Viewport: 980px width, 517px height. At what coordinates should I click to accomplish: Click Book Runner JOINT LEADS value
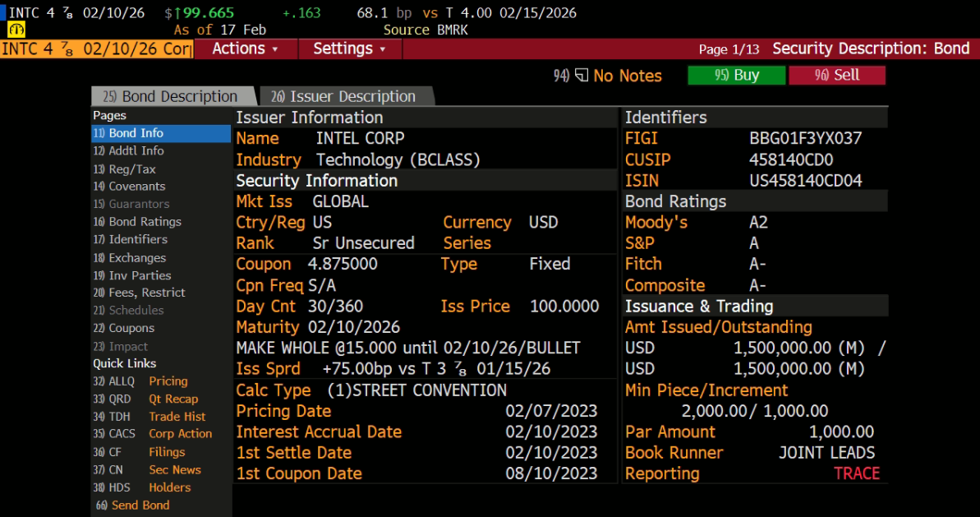coord(827,453)
